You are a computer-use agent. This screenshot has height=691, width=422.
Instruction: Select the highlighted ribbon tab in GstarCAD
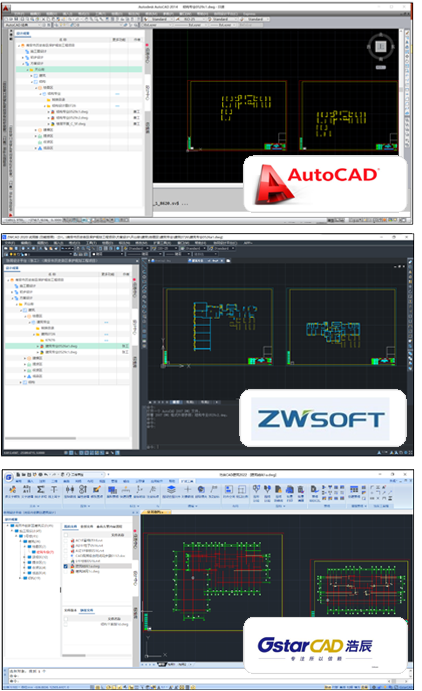click(187, 481)
